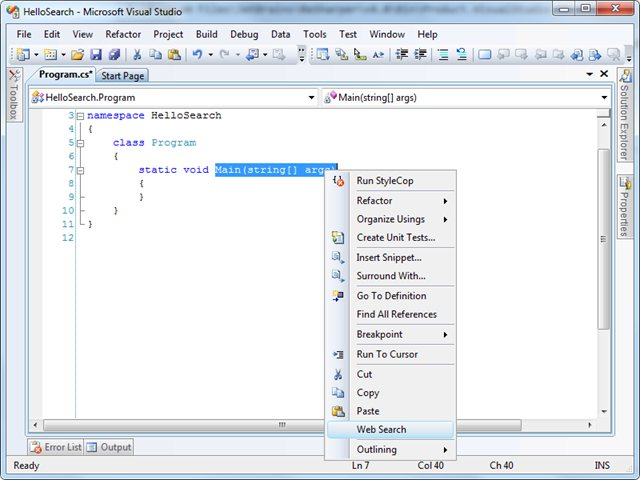Click the Undo arrow icon

coord(198,54)
